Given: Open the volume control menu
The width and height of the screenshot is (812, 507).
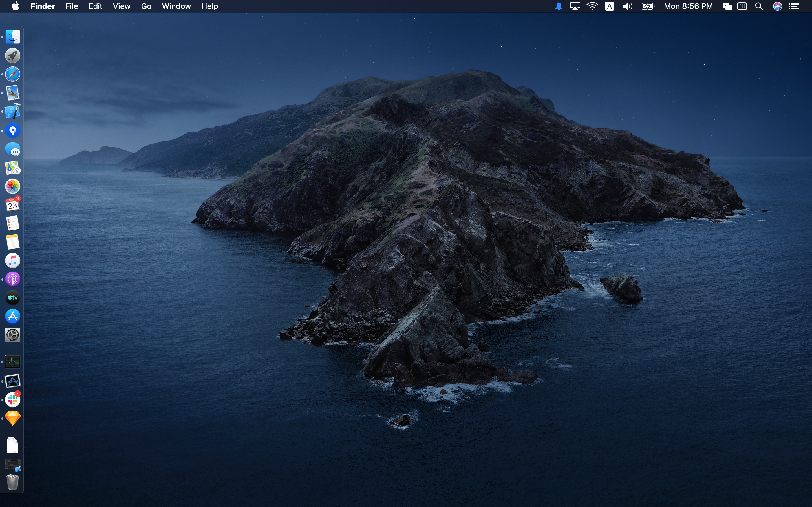Looking at the screenshot, I should pos(627,6).
